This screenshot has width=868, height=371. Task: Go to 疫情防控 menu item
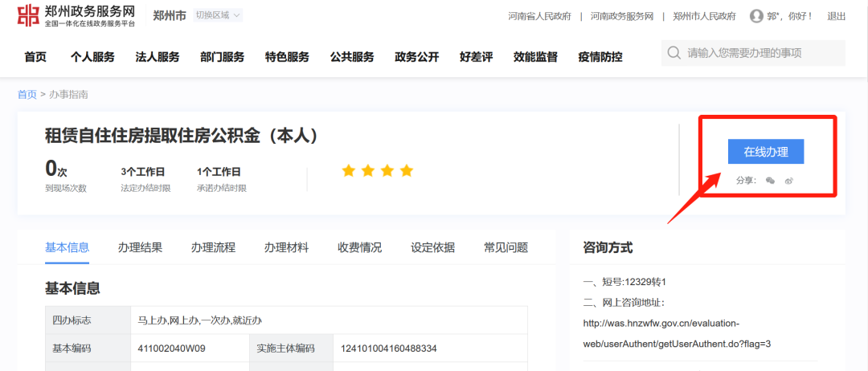600,57
